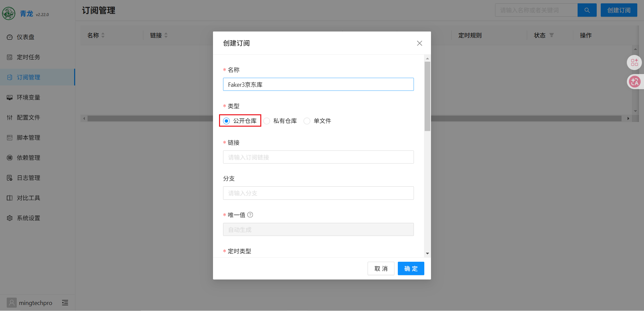The height and width of the screenshot is (311, 644).
Task: Click the 确定 button
Action: (411, 268)
